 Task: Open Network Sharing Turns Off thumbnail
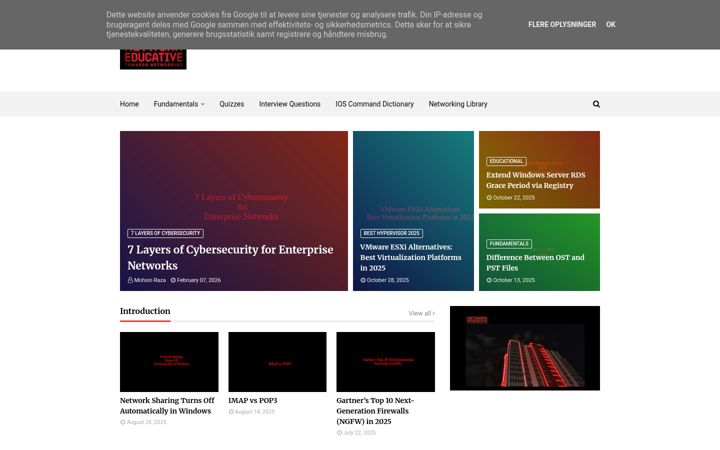pos(169,362)
